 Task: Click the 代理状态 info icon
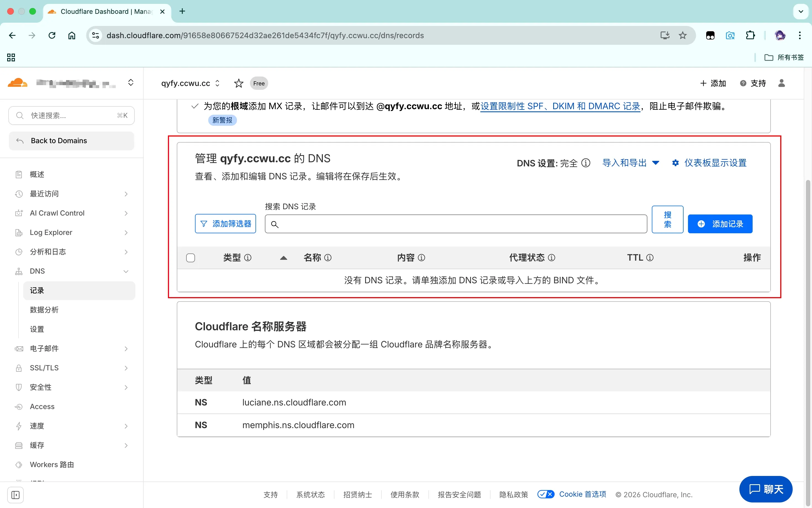click(552, 258)
